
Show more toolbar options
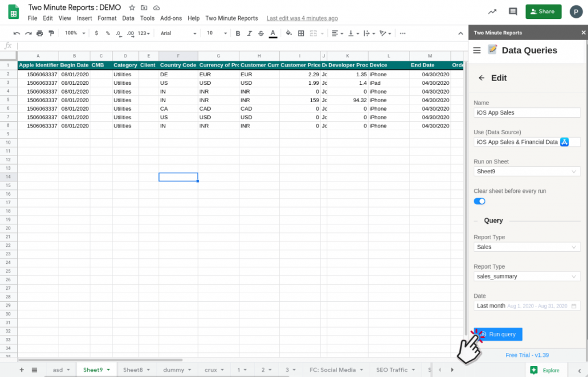(x=403, y=33)
